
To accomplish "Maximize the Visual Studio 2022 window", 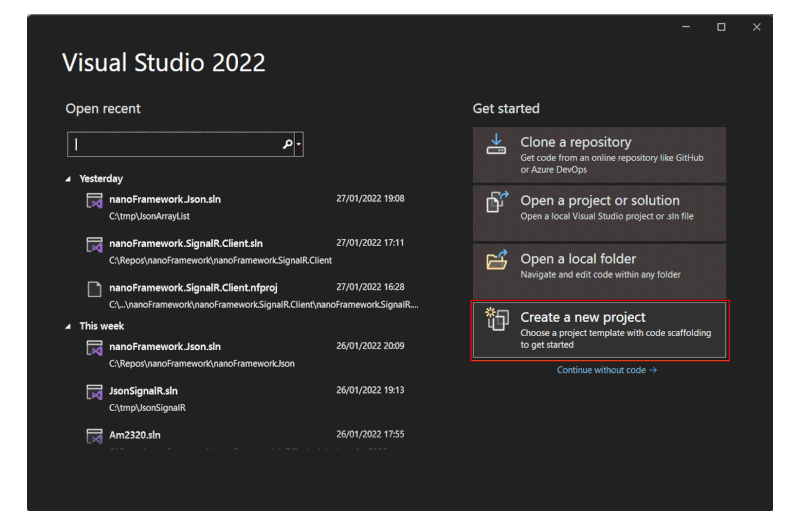I will click(721, 27).
